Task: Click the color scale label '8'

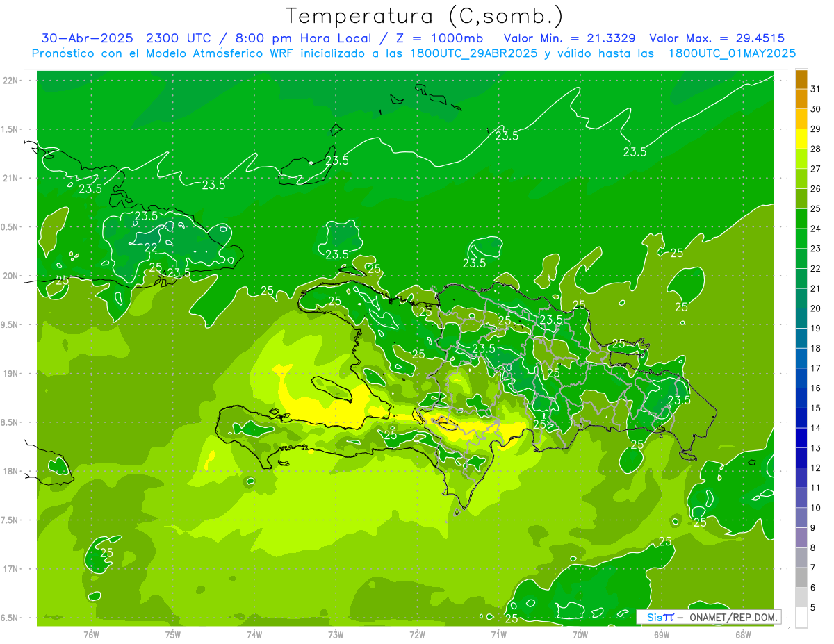Action: [x=813, y=548]
